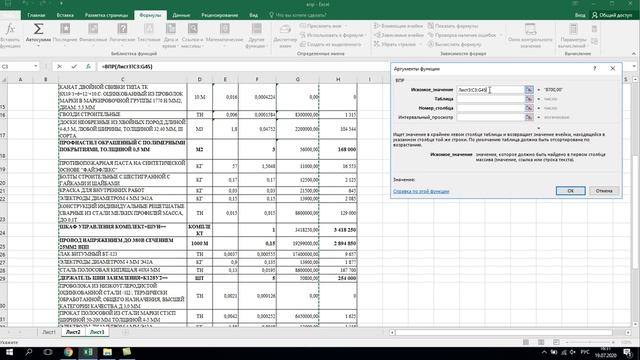The image size is (640, 360).
Task: Click OK in the function arguments dialog
Action: click(571, 191)
